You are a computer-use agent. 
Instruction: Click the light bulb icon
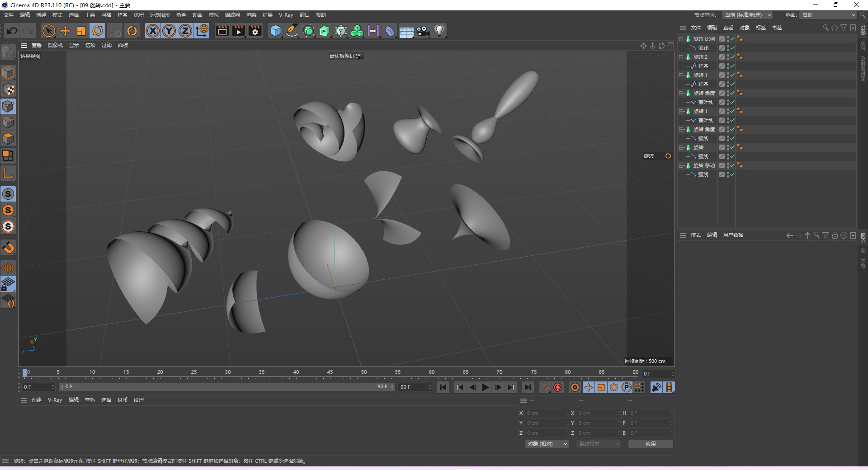439,31
